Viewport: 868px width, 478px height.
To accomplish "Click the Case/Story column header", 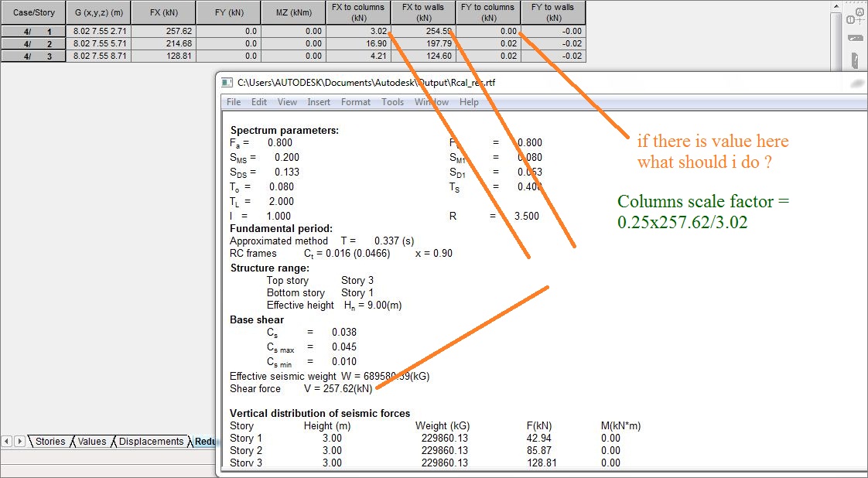I will [34, 12].
